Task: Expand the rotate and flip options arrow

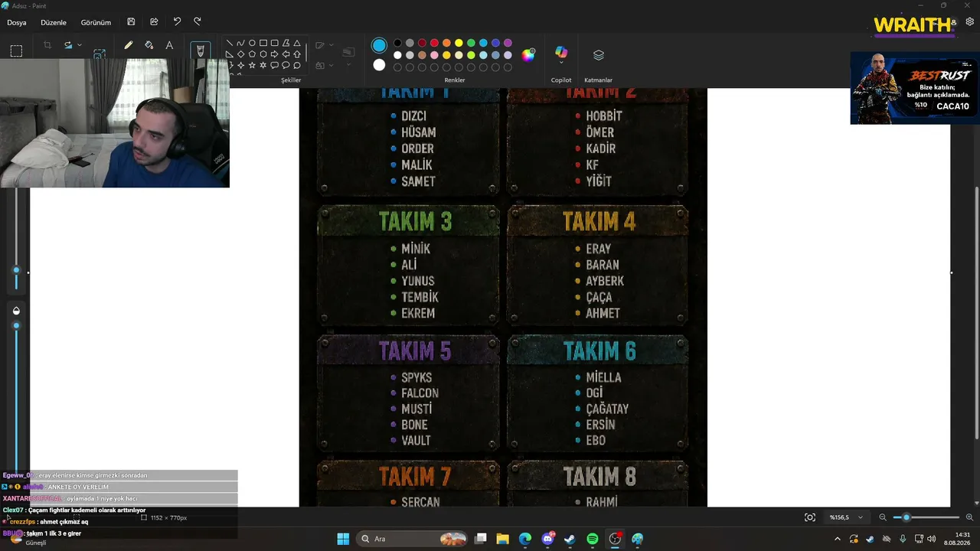Action: click(x=79, y=45)
